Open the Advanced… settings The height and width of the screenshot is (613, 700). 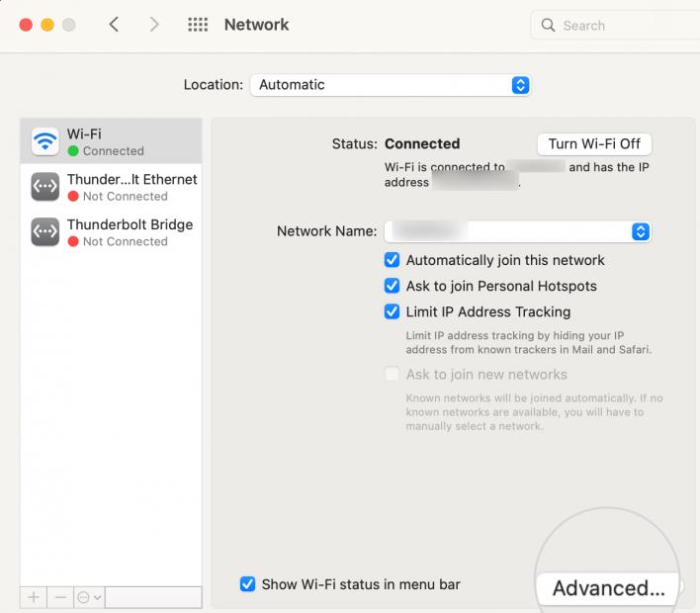click(x=607, y=587)
